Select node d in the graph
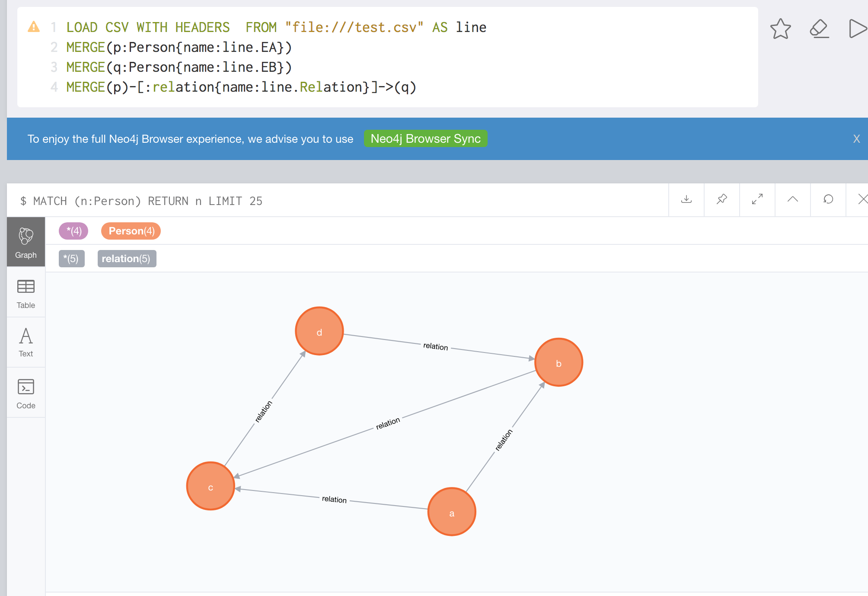The width and height of the screenshot is (868, 596). (319, 332)
